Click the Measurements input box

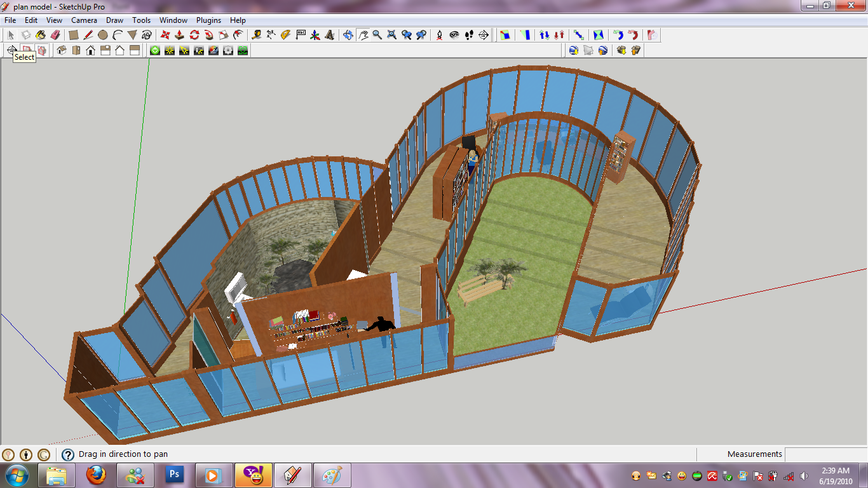tap(825, 454)
